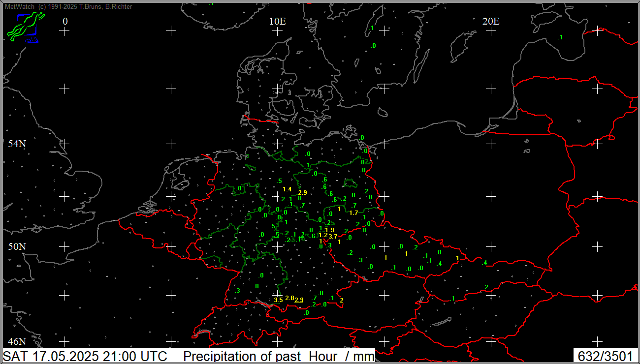Select the yellow 1.4 precipitation value
The height and width of the screenshot is (364, 640).
coord(288,189)
